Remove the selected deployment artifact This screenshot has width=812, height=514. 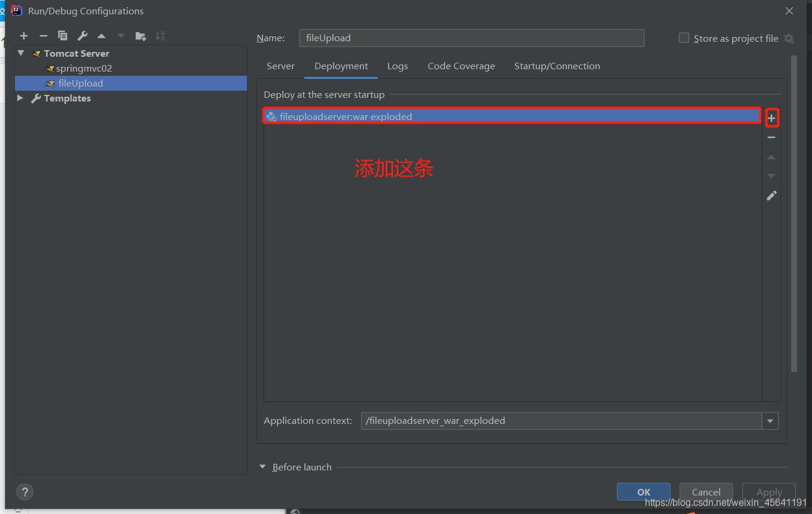point(771,137)
